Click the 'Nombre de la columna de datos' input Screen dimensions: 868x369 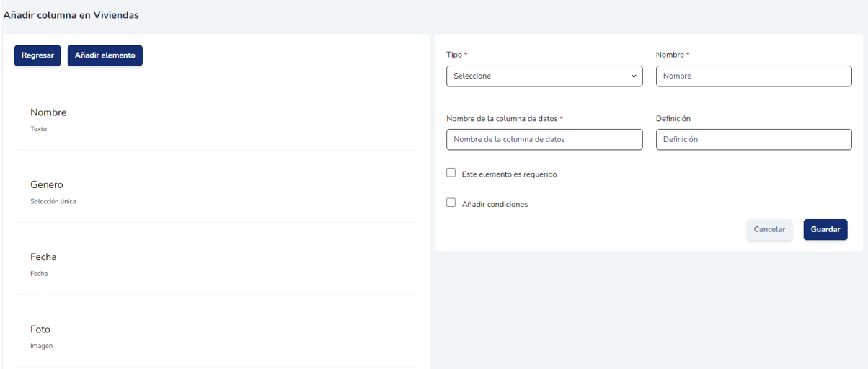tap(544, 140)
